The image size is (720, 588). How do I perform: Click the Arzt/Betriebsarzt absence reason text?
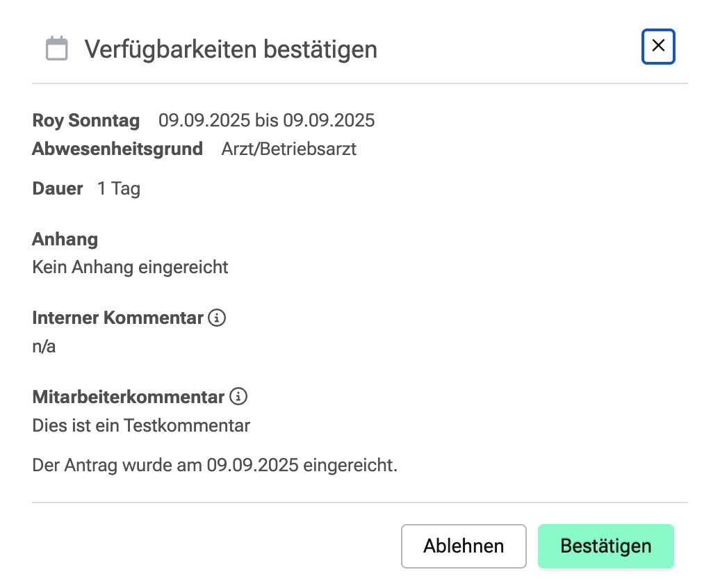click(288, 149)
